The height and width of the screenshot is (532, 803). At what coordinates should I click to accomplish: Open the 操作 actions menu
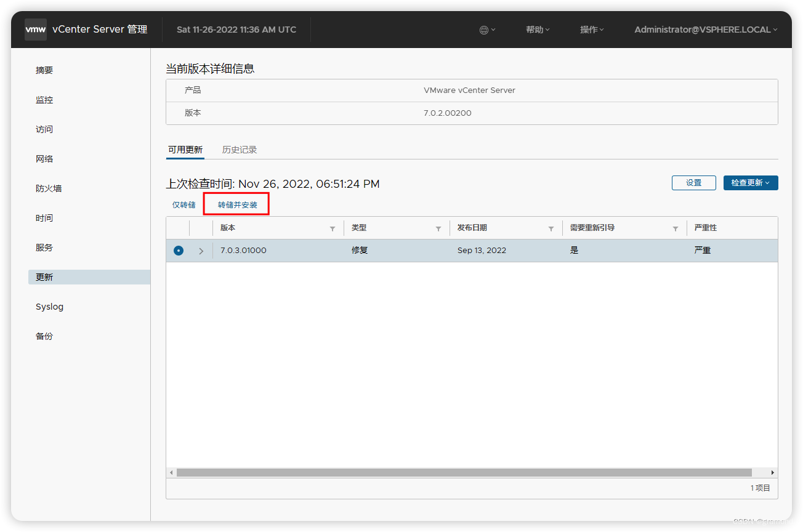tap(592, 30)
